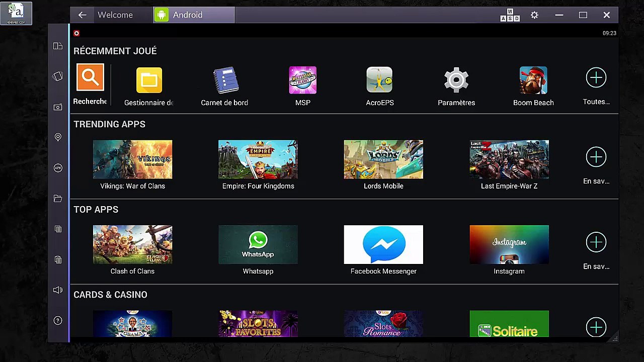Select the eleves.csv desktop file icon
The width and height of the screenshot is (644, 362).
(x=16, y=14)
